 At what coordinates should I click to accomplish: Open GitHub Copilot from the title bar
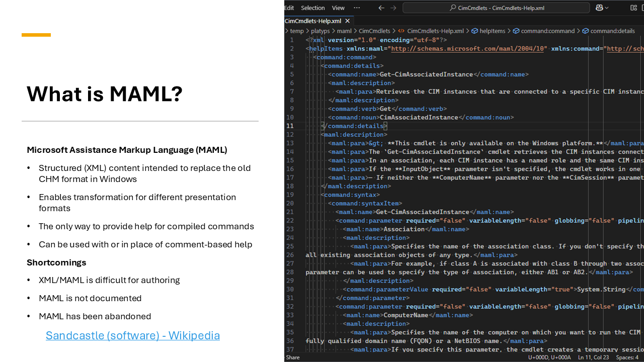click(x=599, y=8)
